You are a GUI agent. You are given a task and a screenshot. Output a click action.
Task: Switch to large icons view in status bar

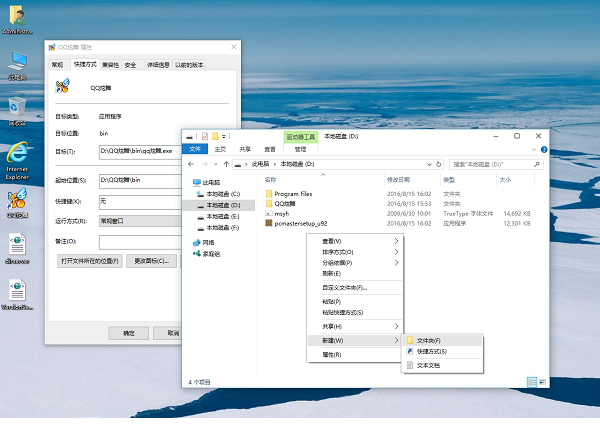pyautogui.click(x=542, y=382)
